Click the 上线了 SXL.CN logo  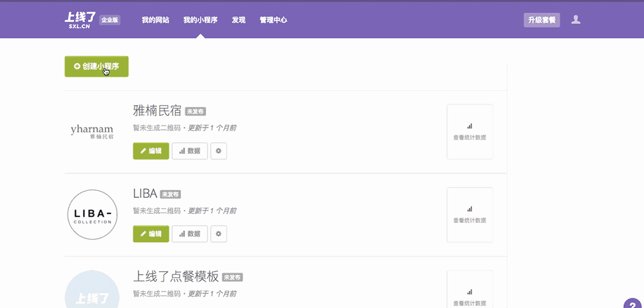pyautogui.click(x=80, y=20)
